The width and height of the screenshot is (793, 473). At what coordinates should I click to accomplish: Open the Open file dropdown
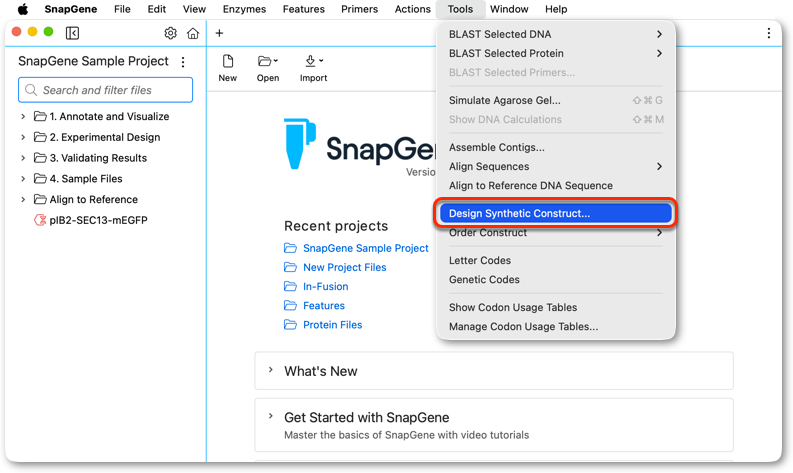pos(268,68)
